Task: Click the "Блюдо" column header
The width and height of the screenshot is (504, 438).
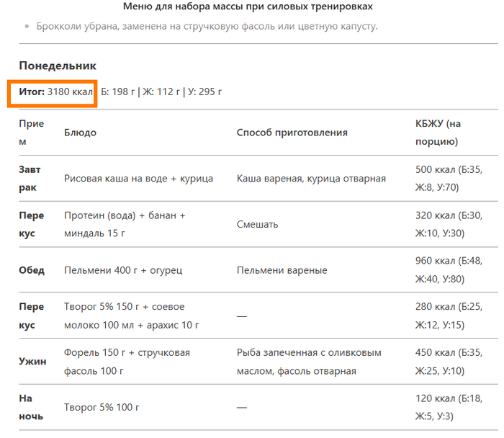Action: (80, 133)
